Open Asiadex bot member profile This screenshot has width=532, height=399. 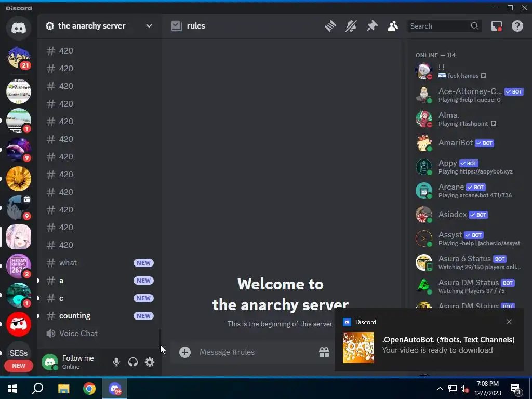tap(470, 215)
